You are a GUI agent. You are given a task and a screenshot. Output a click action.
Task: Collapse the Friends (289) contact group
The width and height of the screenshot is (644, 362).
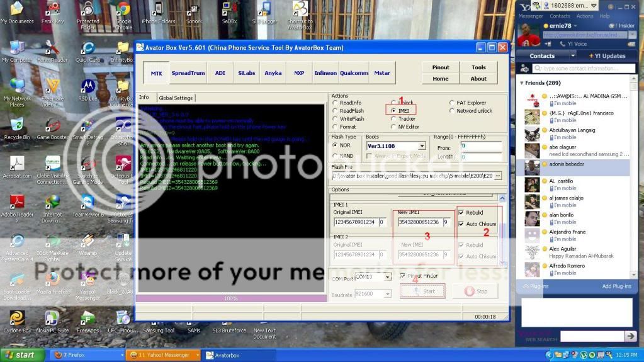[x=522, y=83]
